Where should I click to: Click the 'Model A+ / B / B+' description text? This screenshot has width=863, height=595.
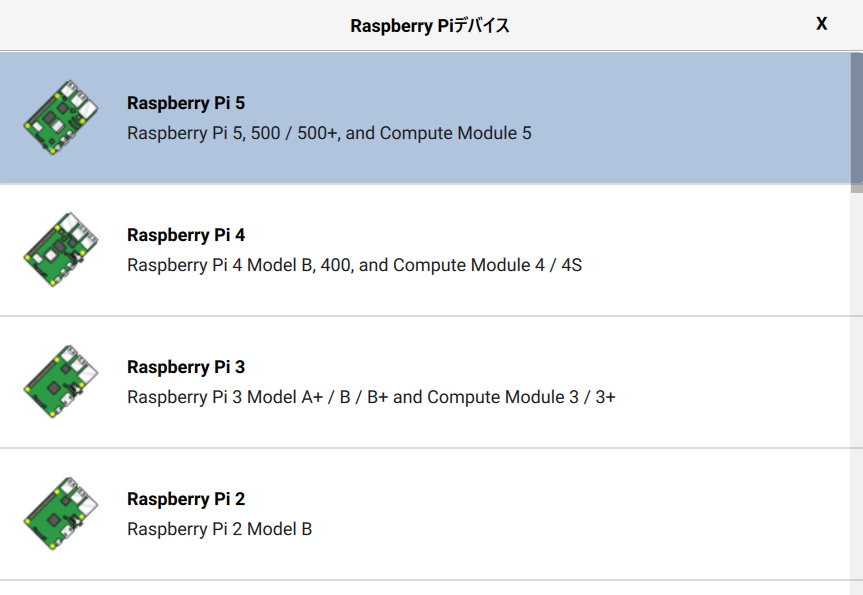tap(318, 397)
